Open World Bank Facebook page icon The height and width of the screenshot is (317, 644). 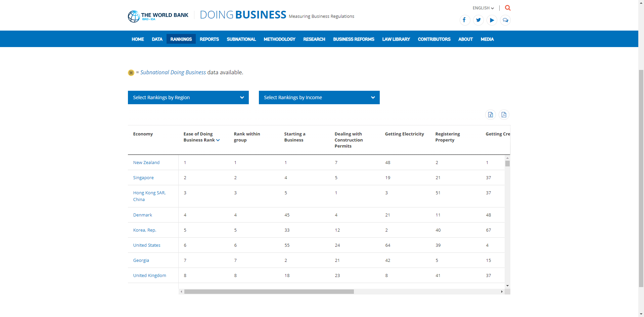pyautogui.click(x=465, y=20)
